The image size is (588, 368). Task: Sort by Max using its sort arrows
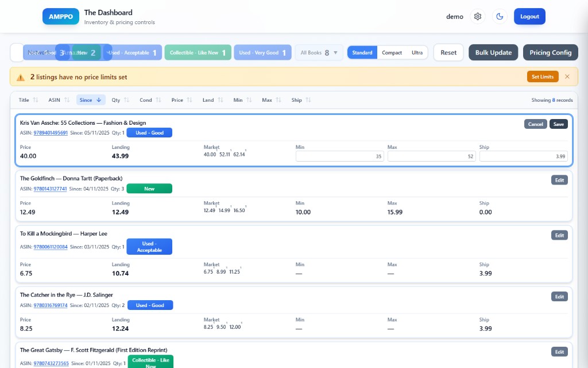[278, 100]
